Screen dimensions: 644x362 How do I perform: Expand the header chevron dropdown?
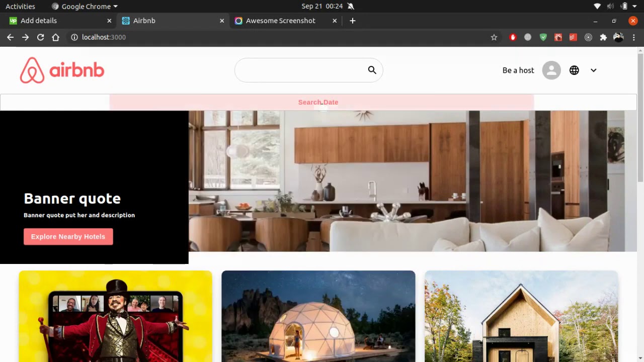tap(594, 70)
